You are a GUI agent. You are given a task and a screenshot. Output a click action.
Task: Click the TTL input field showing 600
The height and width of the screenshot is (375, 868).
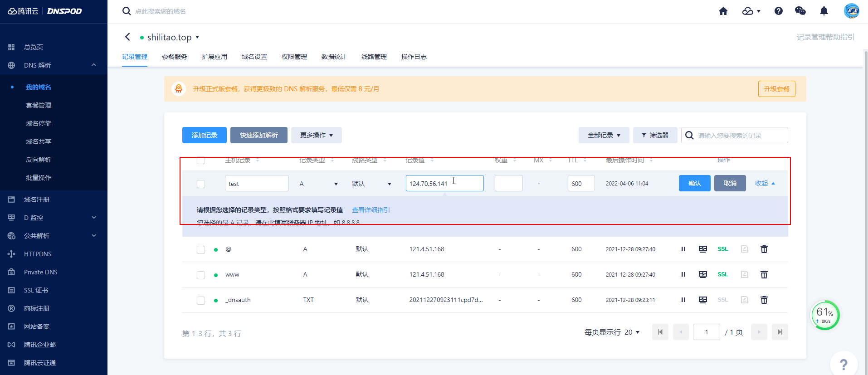coord(581,184)
